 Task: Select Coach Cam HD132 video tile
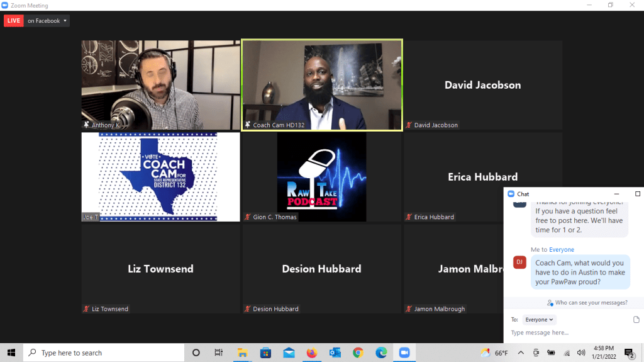[321, 84]
